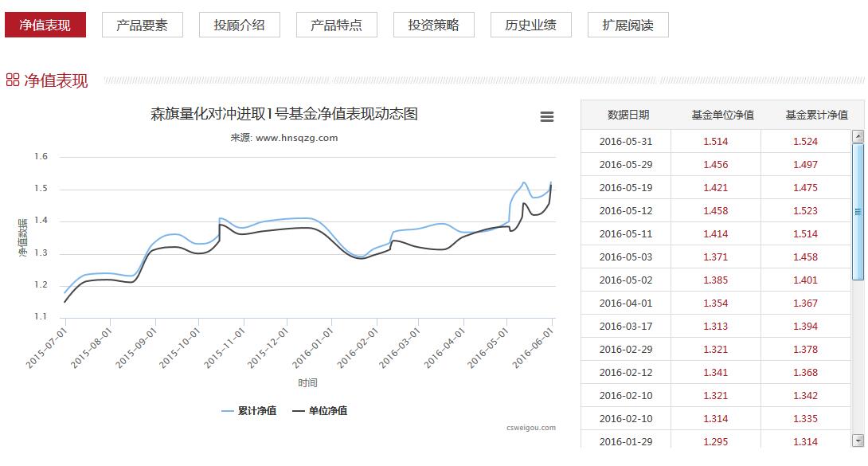The height and width of the screenshot is (466, 868).
Task: View the 历史业绩 tab
Action: coord(530,25)
